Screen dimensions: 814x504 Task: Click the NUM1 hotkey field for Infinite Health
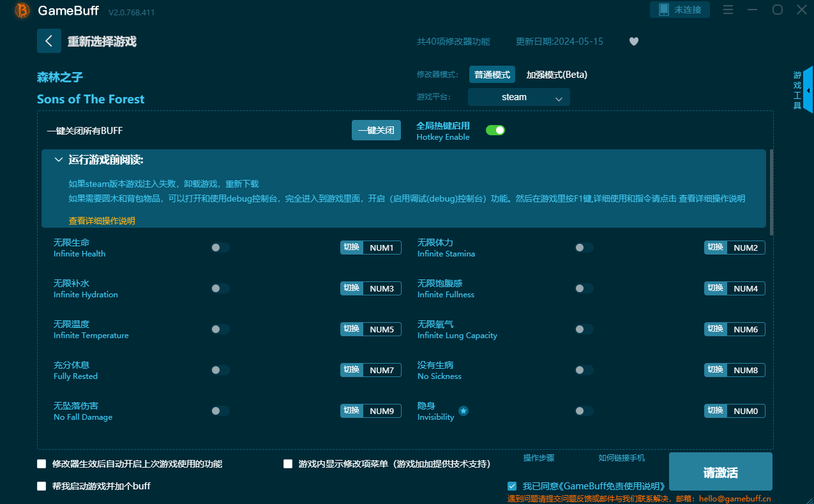383,248
